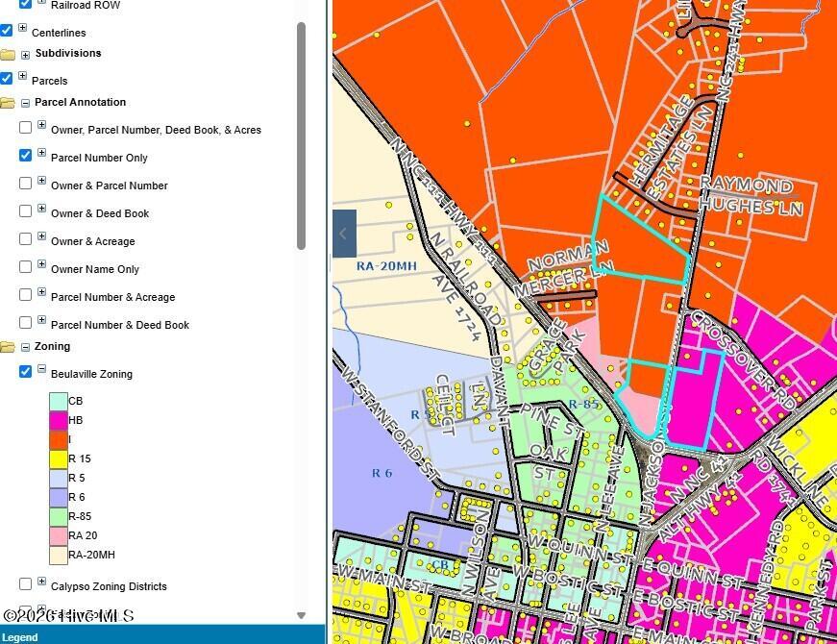Screen dimensions: 837x644
Task: Expand Parcel Number & Deed Book layer
Action: (x=41, y=319)
